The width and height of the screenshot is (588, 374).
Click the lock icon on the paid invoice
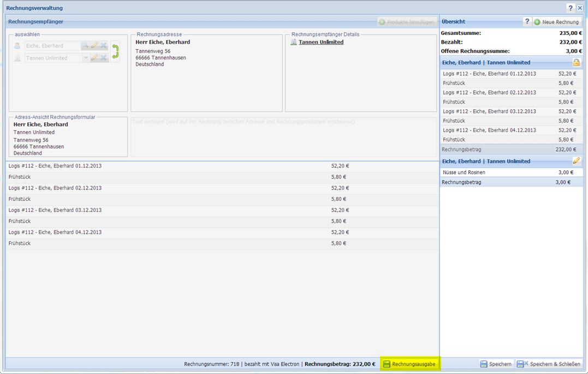(576, 62)
